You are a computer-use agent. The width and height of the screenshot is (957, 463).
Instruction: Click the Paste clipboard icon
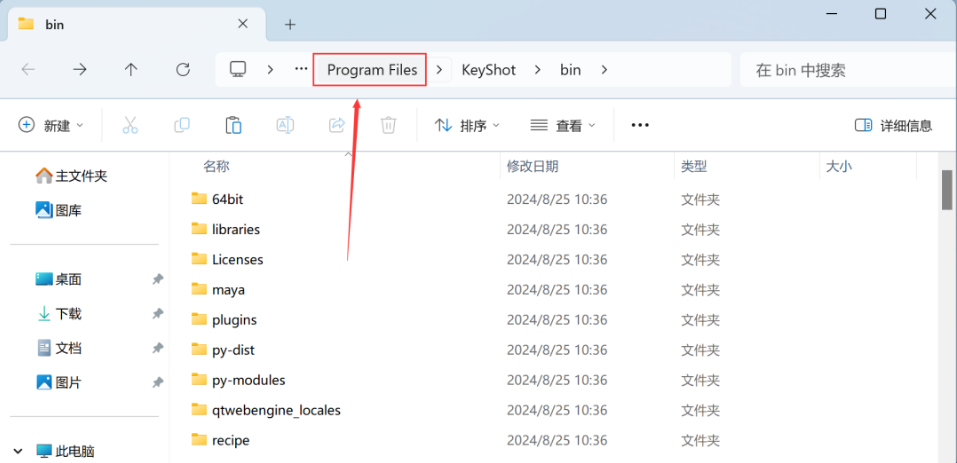pos(234,125)
